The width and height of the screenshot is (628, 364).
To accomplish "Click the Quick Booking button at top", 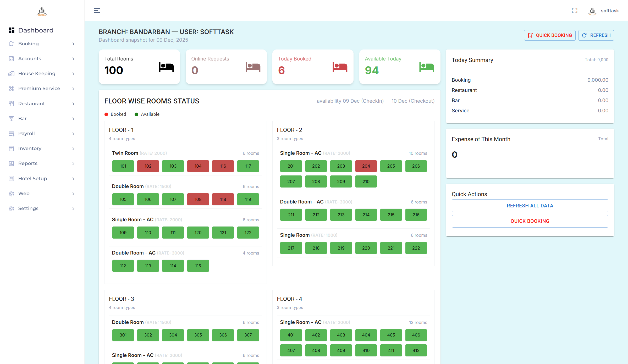I will coord(550,35).
